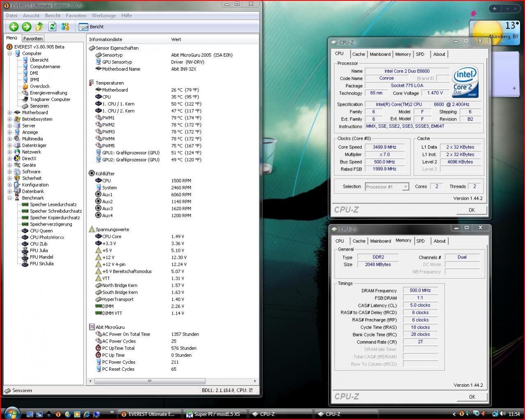Open the Favoriten menu
Screen dimensions: 525x420
(76, 16)
